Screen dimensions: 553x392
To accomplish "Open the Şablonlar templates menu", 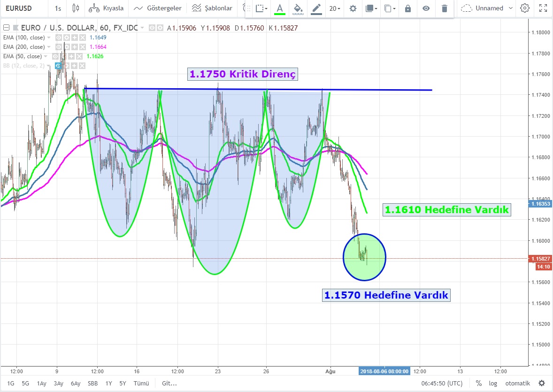I will 212,8.
